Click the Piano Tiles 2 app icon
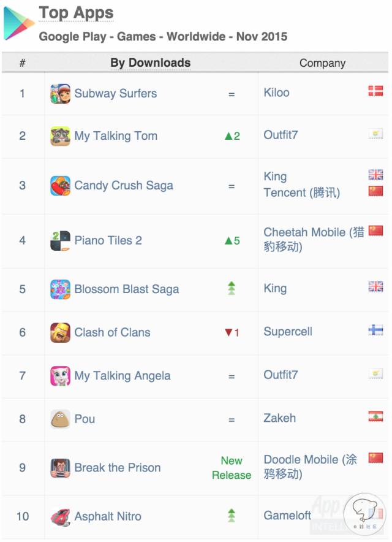392x542 pixels. [60, 240]
